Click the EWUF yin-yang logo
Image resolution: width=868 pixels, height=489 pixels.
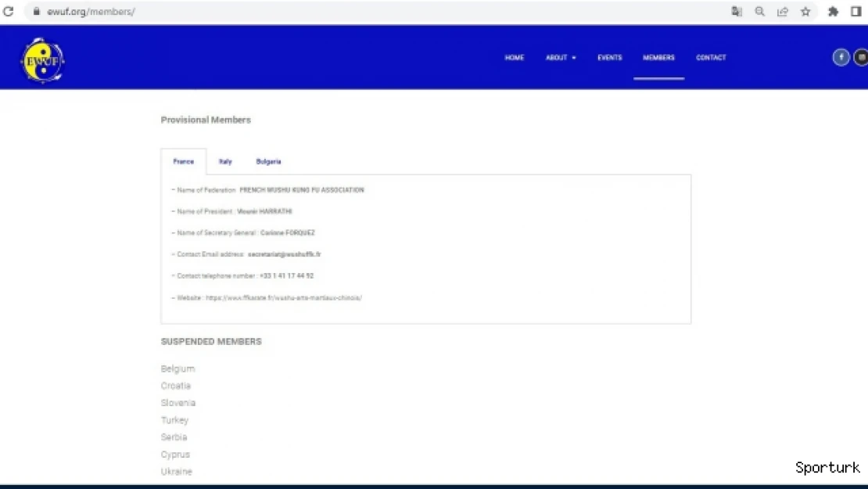coord(42,60)
